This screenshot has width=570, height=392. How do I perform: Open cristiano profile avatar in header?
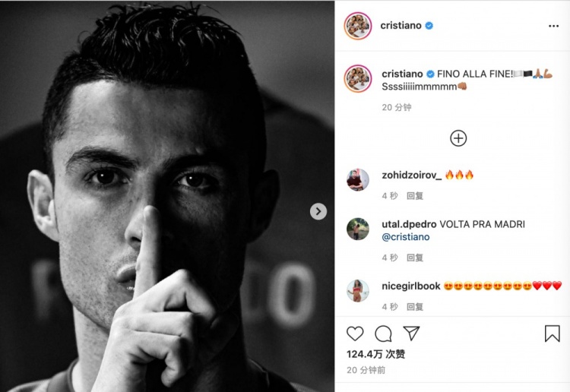tap(358, 25)
